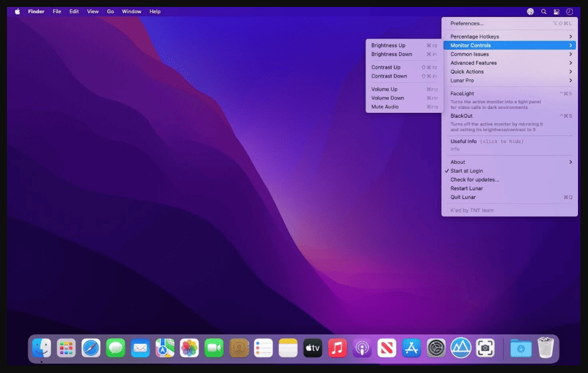
Task: Expand the Monitor Controls submenu
Action: click(509, 45)
